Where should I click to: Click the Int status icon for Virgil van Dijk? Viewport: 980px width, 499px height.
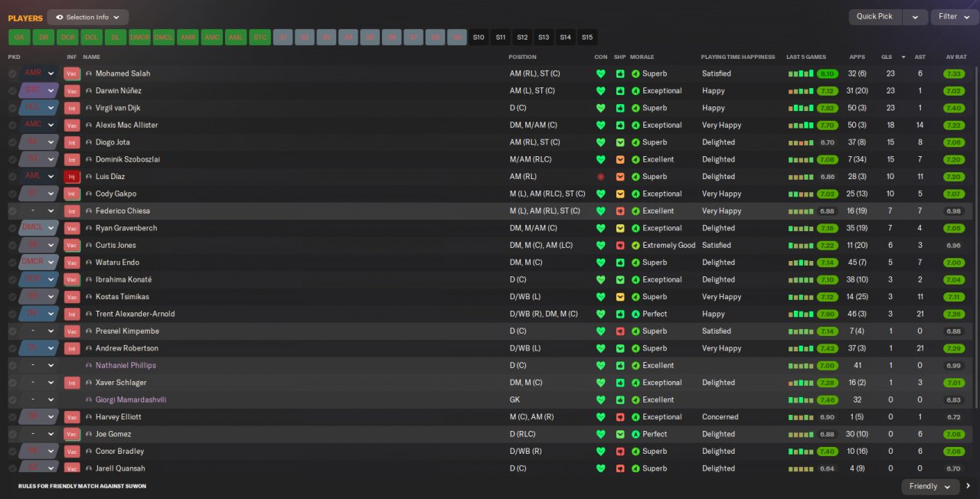coord(72,108)
